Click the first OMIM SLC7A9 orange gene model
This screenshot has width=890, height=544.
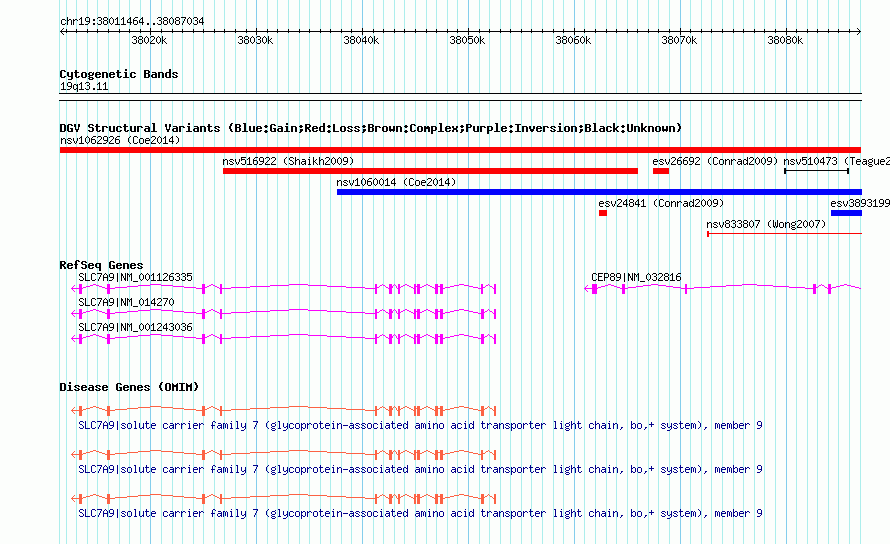(x=284, y=410)
